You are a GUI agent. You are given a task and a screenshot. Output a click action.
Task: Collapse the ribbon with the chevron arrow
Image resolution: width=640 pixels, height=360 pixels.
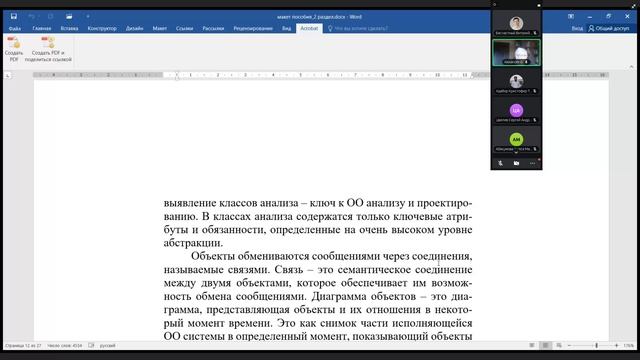coord(631,67)
